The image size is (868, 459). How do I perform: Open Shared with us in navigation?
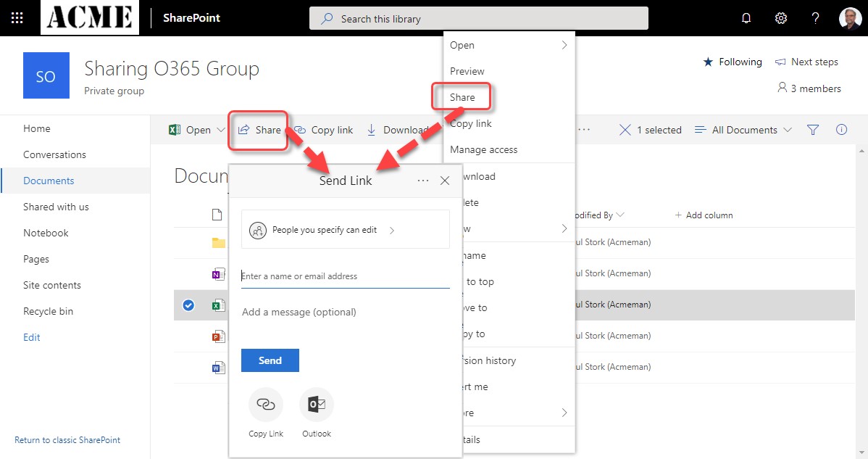coord(56,207)
